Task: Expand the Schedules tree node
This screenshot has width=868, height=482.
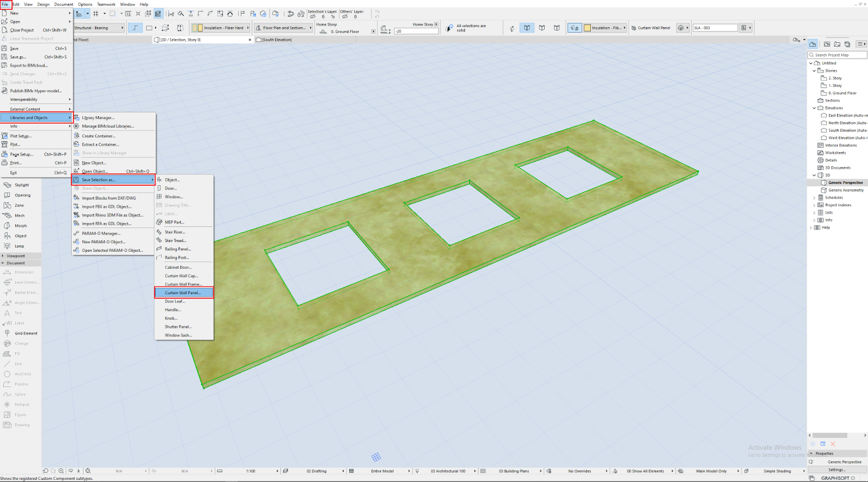Action: tap(814, 198)
